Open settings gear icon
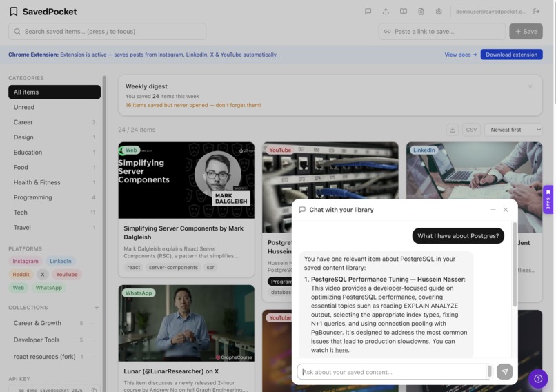Screen dimensions: 556x392 coord(439,11)
